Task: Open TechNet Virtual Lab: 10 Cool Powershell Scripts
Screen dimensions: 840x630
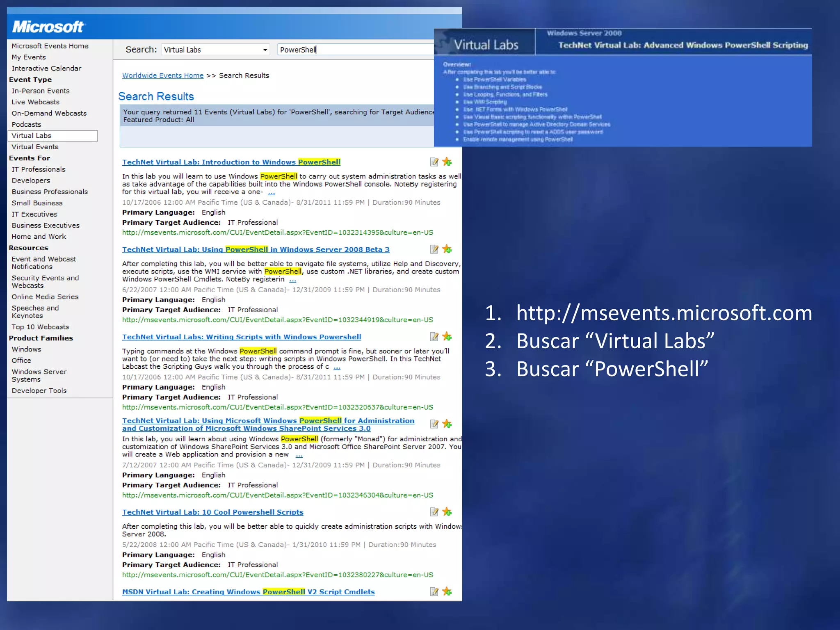Action: point(213,512)
